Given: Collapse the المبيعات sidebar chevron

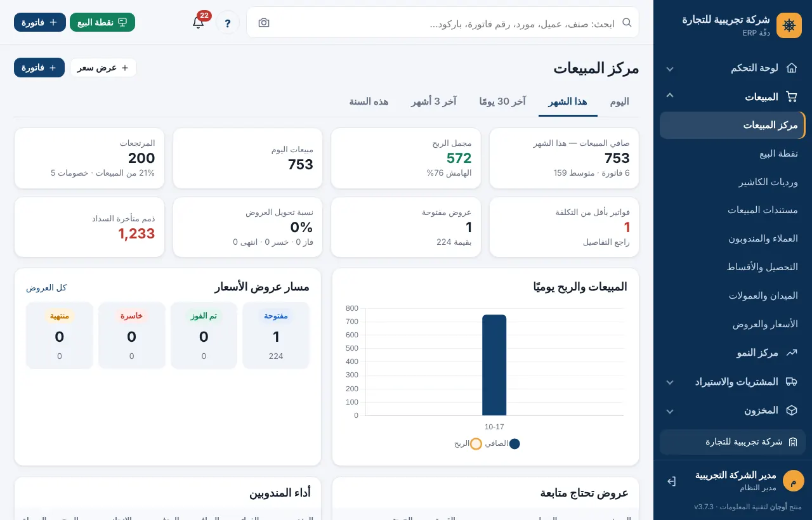Looking at the screenshot, I should 670,96.
